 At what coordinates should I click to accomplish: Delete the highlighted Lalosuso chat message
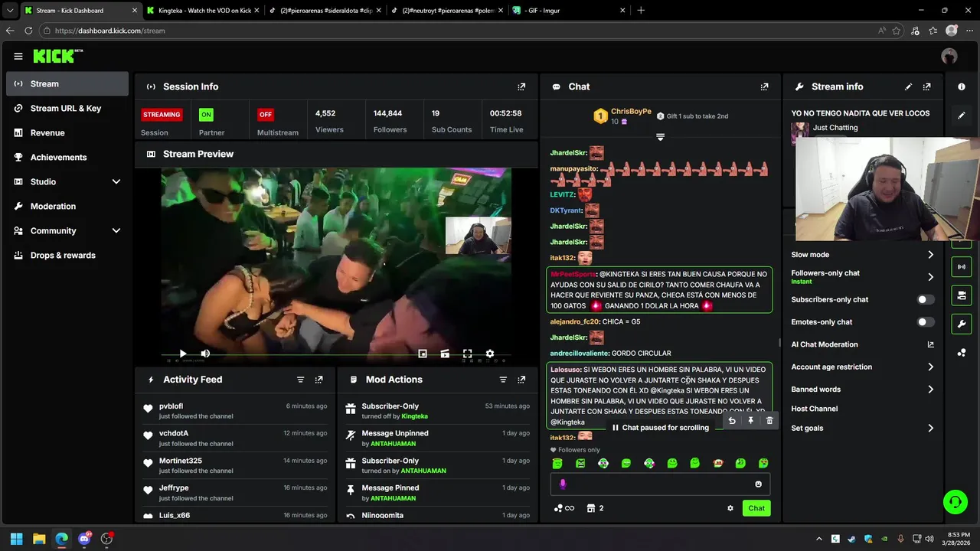click(x=769, y=420)
